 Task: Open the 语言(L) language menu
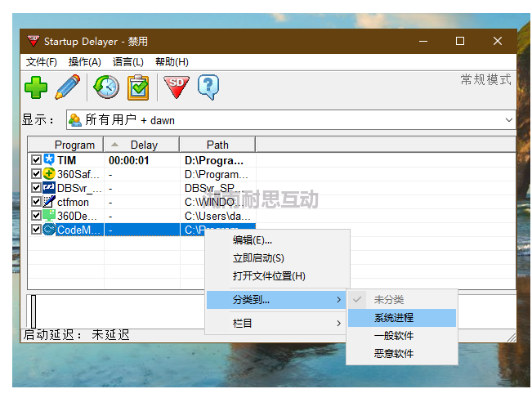coord(127,62)
